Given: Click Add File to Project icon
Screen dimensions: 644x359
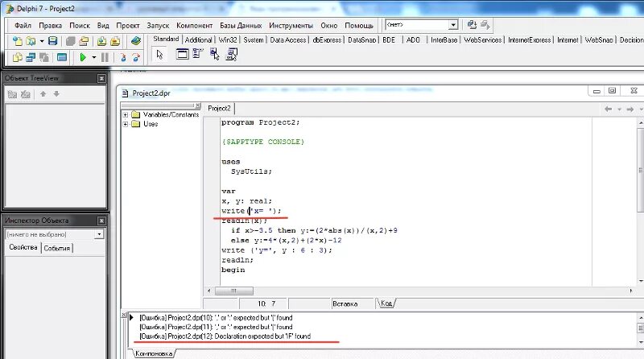Looking at the screenshot, I should click(102, 41).
